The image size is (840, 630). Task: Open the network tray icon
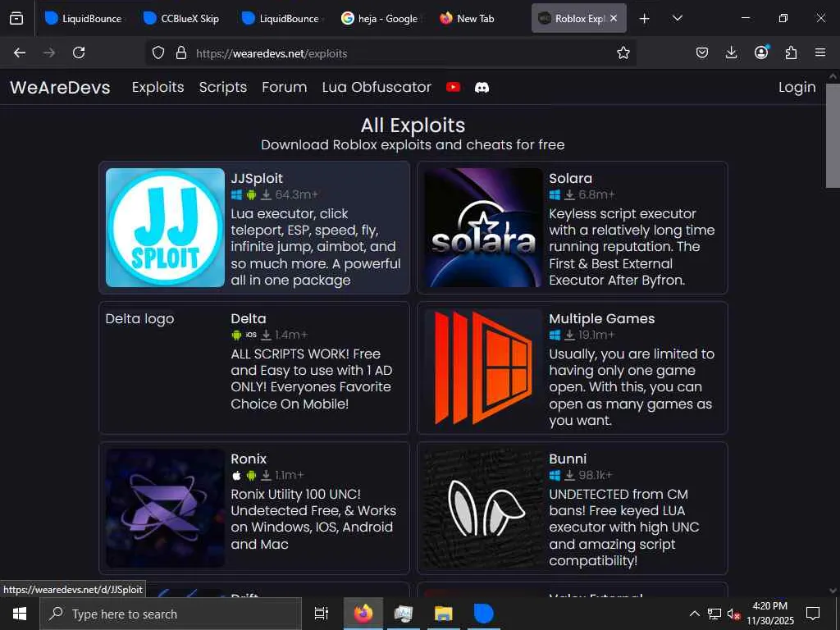(x=714, y=614)
